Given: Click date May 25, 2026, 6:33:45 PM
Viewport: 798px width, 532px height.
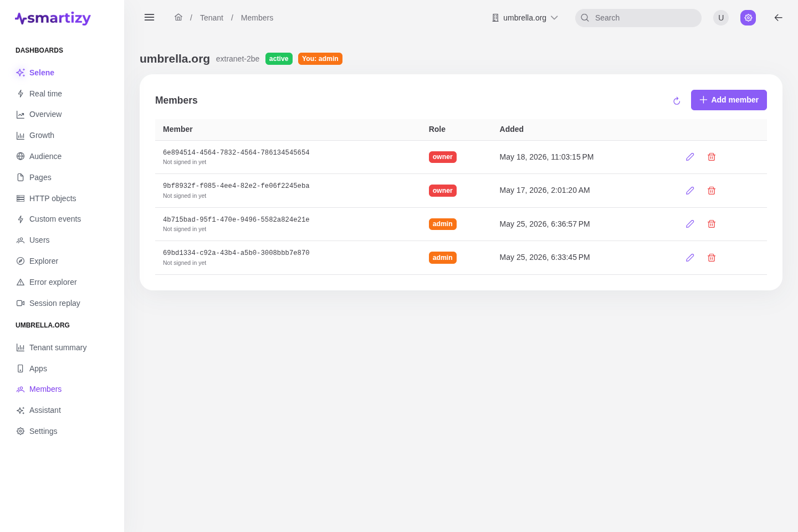Looking at the screenshot, I should pos(545,257).
